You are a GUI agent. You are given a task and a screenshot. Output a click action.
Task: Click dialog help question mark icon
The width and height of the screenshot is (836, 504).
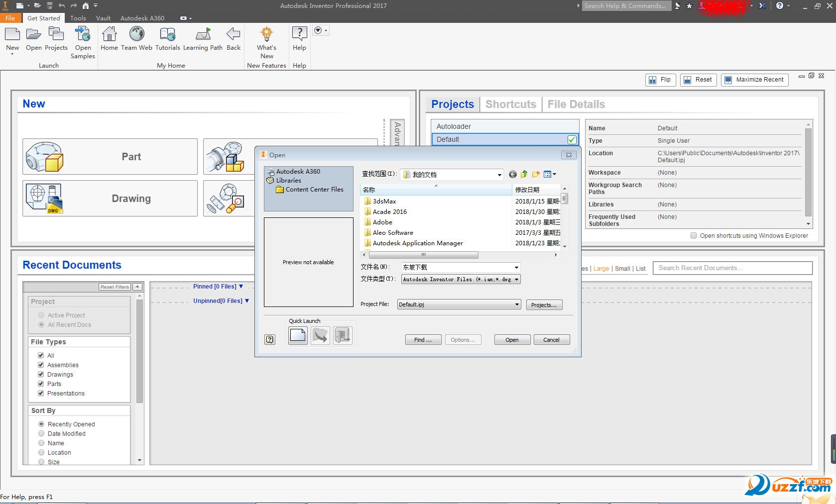click(270, 340)
